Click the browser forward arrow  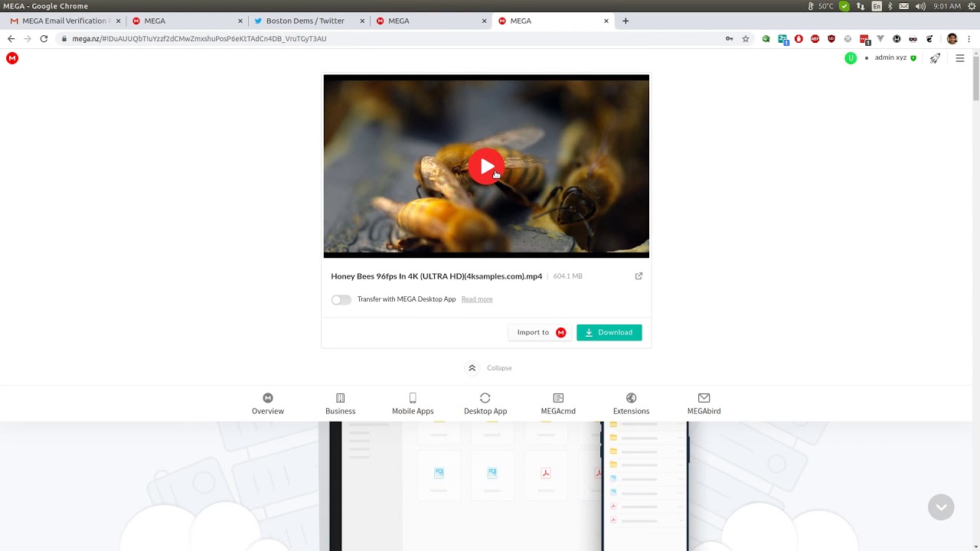pos(28,38)
